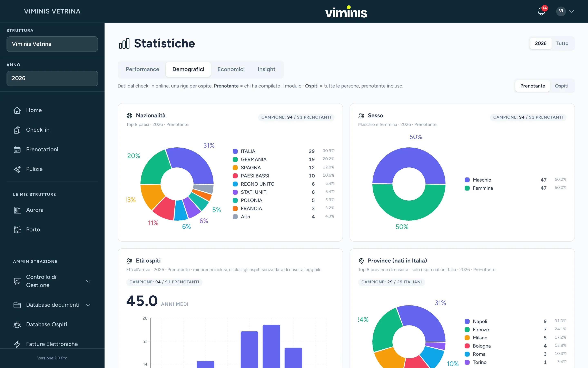Click the Database Ospiti people icon
The image size is (588, 368).
(17, 324)
